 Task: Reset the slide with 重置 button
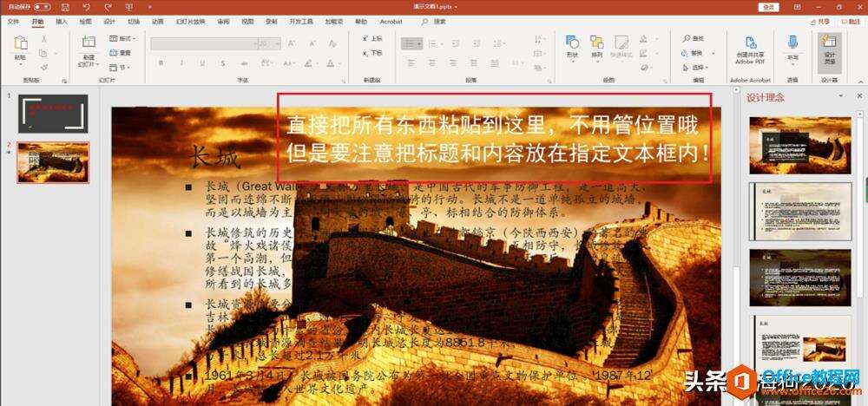[120, 53]
